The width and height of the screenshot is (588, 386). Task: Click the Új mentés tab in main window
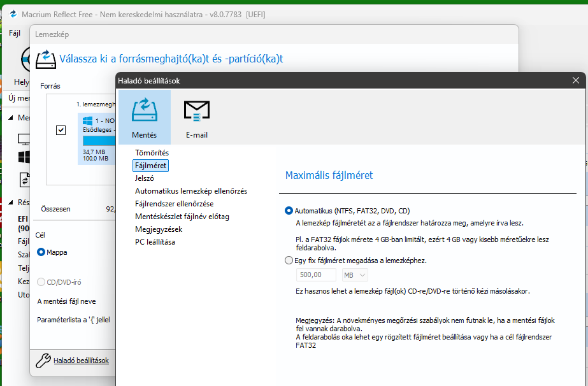18,98
